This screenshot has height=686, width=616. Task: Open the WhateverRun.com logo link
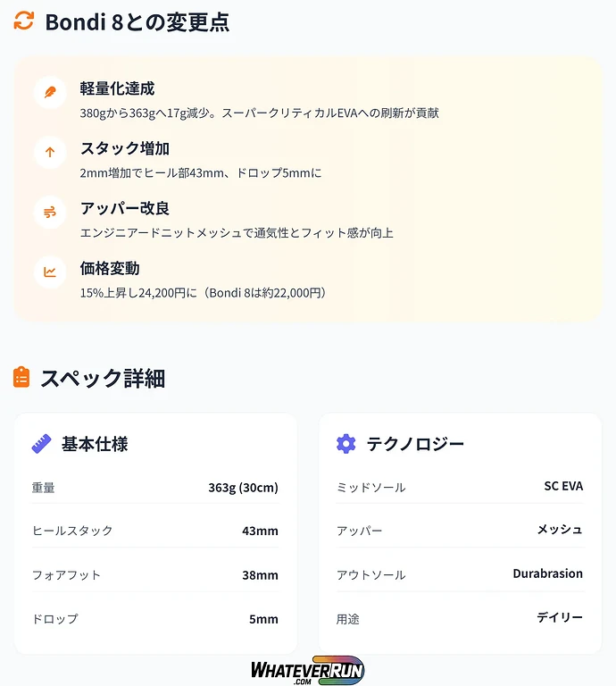(308, 670)
